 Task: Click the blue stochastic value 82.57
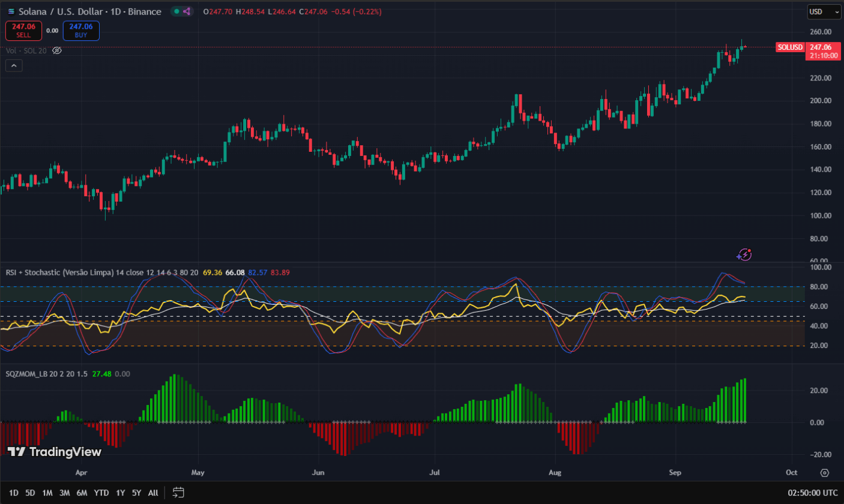pyautogui.click(x=258, y=272)
